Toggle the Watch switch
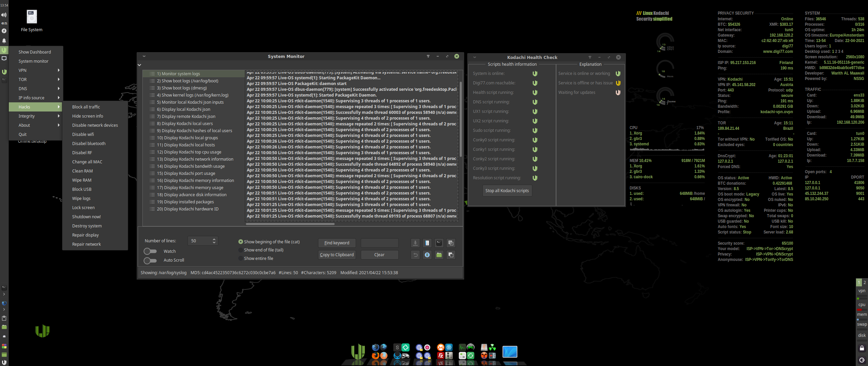Viewport: 868px width, 366px height. tap(150, 251)
